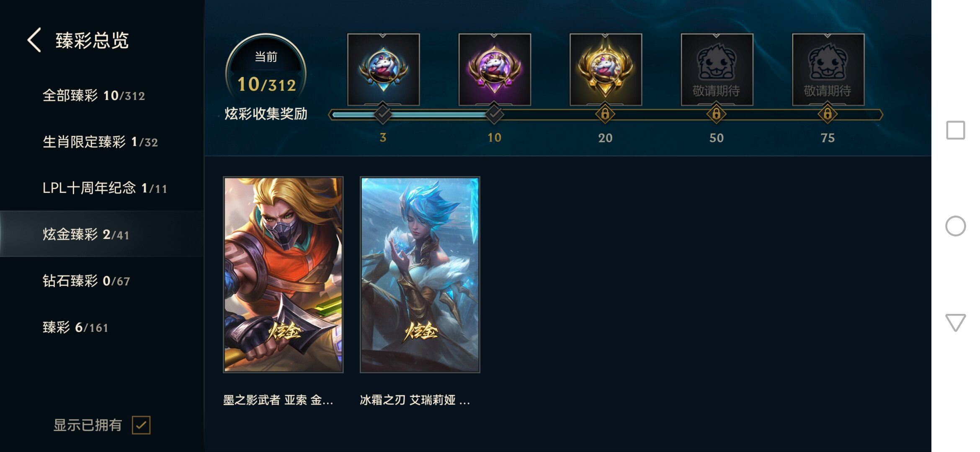Screen dimensions: 980x452
Task: Select the locked reward above 50
Action: [x=717, y=69]
